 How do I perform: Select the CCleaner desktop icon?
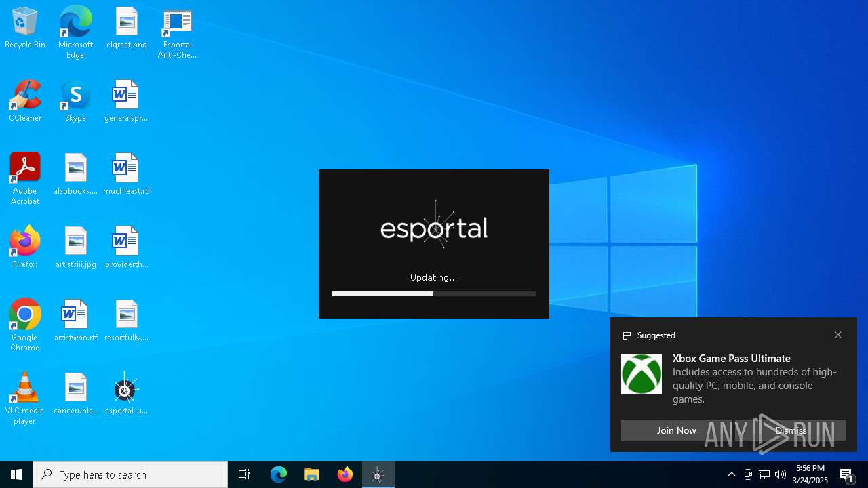point(25,102)
